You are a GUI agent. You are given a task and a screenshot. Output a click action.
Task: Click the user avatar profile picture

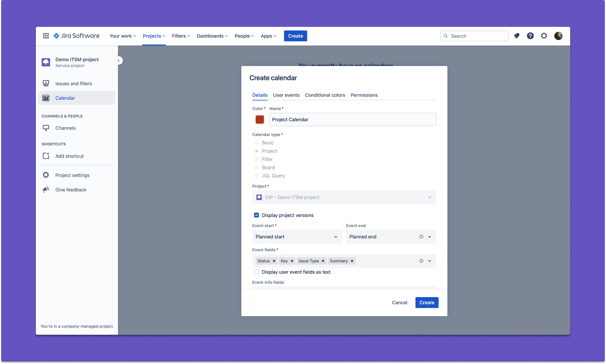click(558, 36)
